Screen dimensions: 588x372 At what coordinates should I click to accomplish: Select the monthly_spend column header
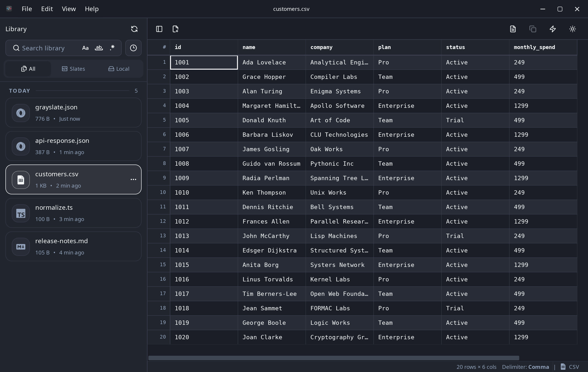coord(543,47)
